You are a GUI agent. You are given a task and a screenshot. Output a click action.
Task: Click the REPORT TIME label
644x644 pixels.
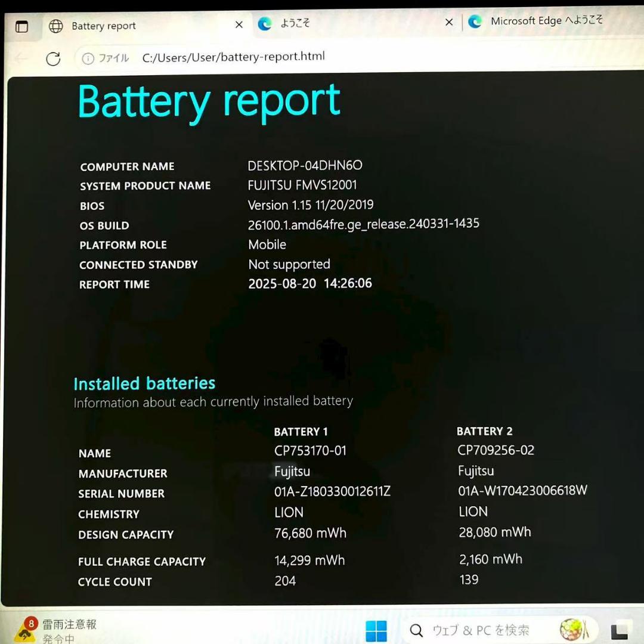[x=114, y=284]
